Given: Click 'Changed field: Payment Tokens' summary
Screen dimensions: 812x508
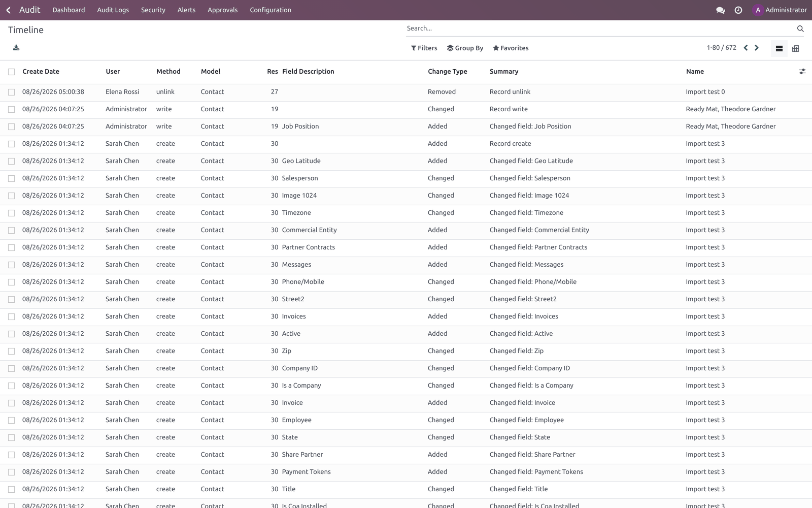Looking at the screenshot, I should [536, 472].
